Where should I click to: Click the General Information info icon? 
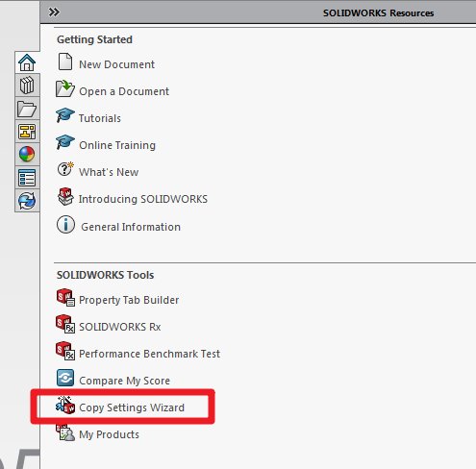point(65,224)
